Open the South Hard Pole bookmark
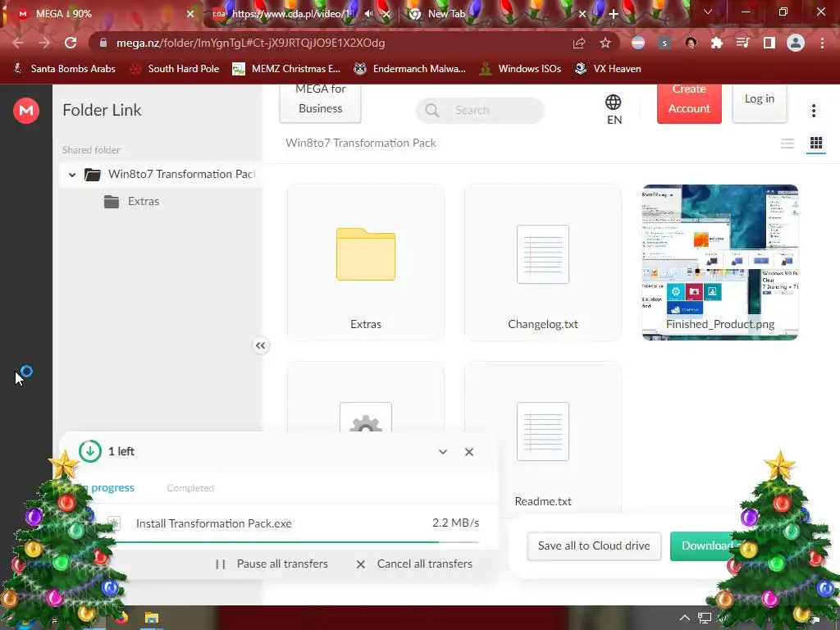 pyautogui.click(x=175, y=69)
